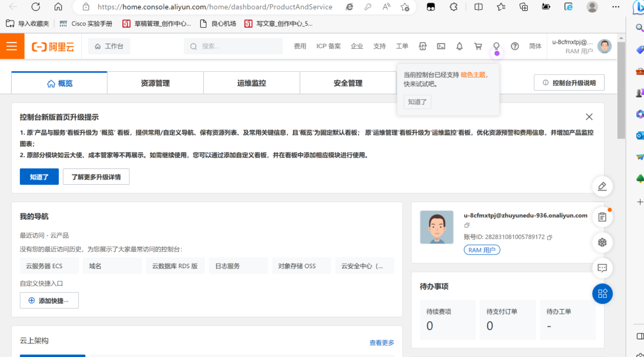Click the floating clipboard survey icon
Image resolution: width=644 pixels, height=357 pixels.
[x=602, y=217]
